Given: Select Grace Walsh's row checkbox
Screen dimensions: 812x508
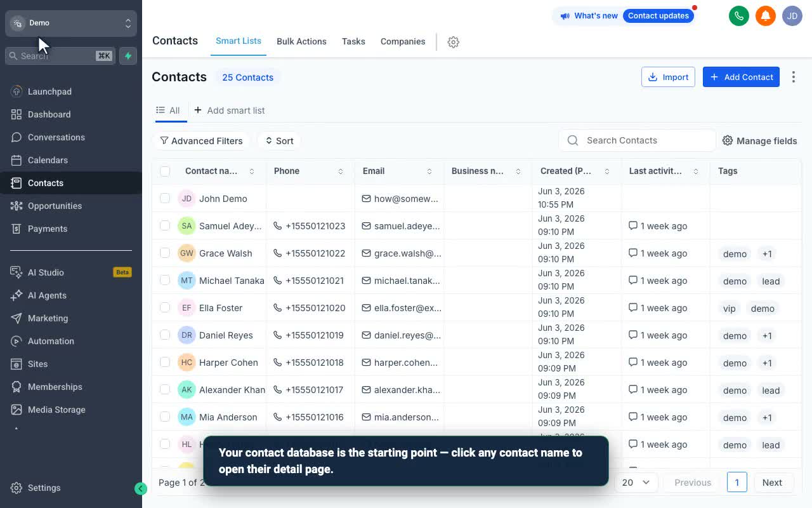Looking at the screenshot, I should 165,253.
